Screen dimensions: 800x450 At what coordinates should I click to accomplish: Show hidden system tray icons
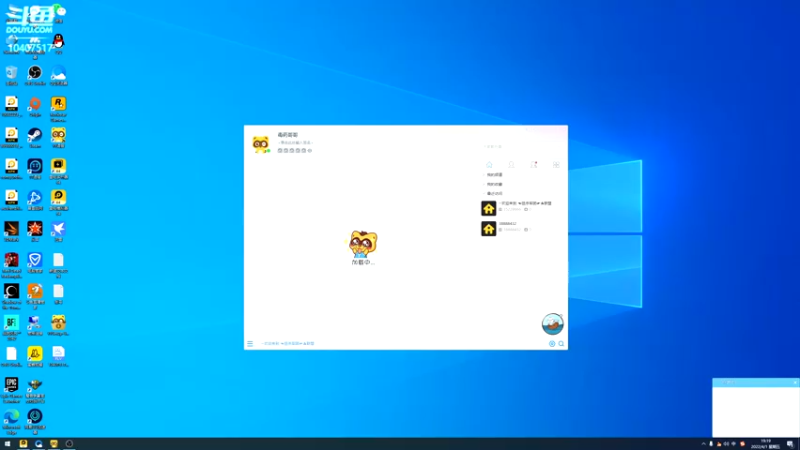704,444
